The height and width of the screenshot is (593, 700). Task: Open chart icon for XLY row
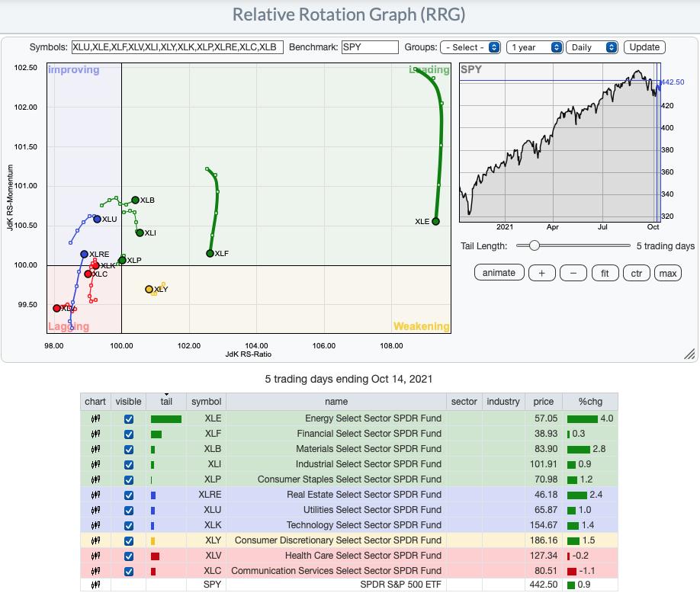(95, 540)
